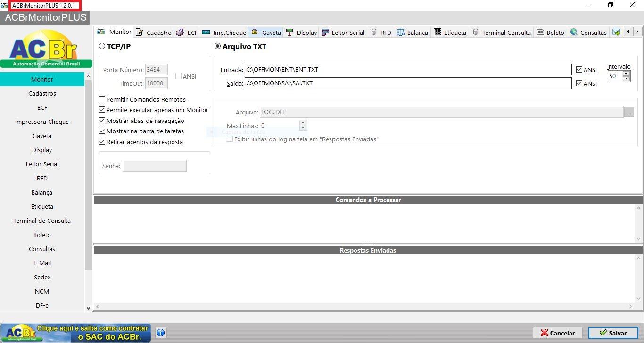644x343 pixels.
Task: Click the Intervalo value field
Action: [615, 76]
